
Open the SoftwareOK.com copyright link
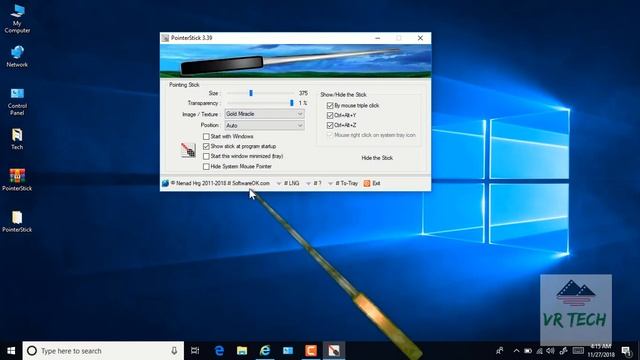click(251, 183)
